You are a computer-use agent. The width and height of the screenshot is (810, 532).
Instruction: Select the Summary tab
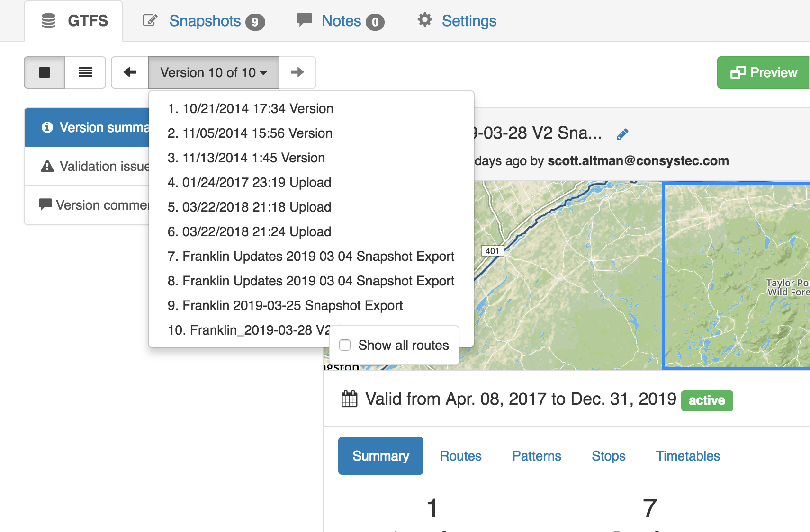point(381,456)
